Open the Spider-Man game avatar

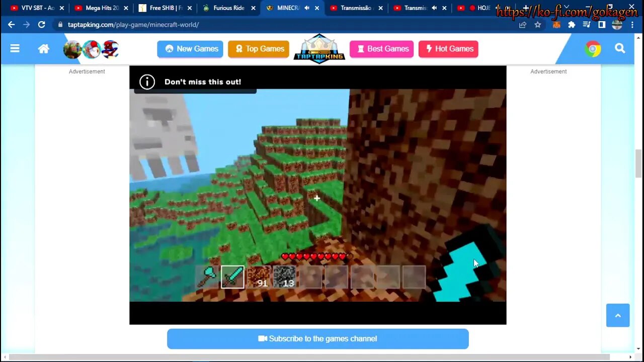pyautogui.click(x=110, y=49)
